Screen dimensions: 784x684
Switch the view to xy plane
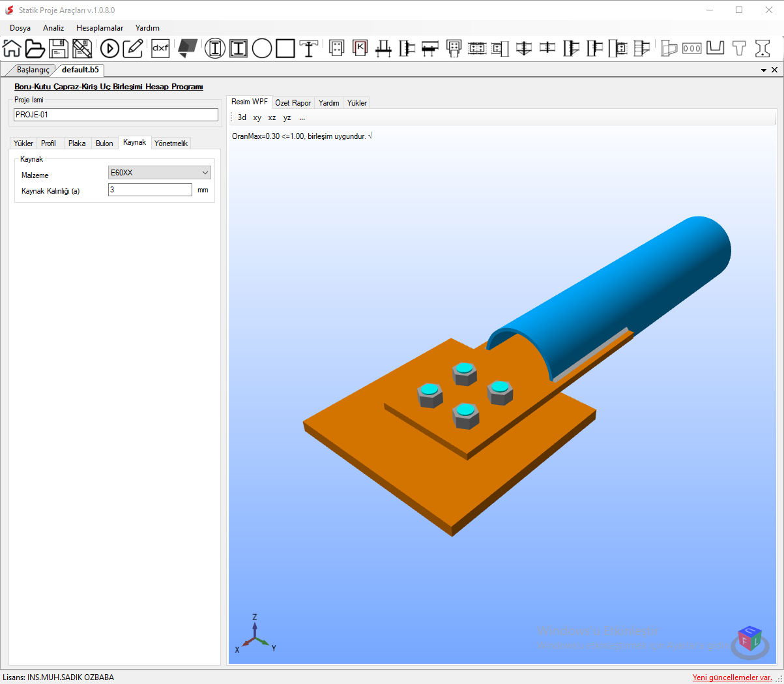(x=257, y=117)
